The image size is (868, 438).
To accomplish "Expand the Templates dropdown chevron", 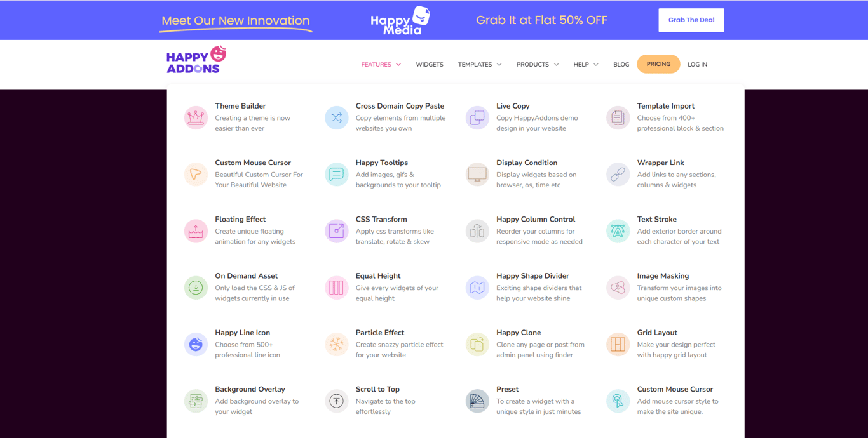I will tap(499, 65).
